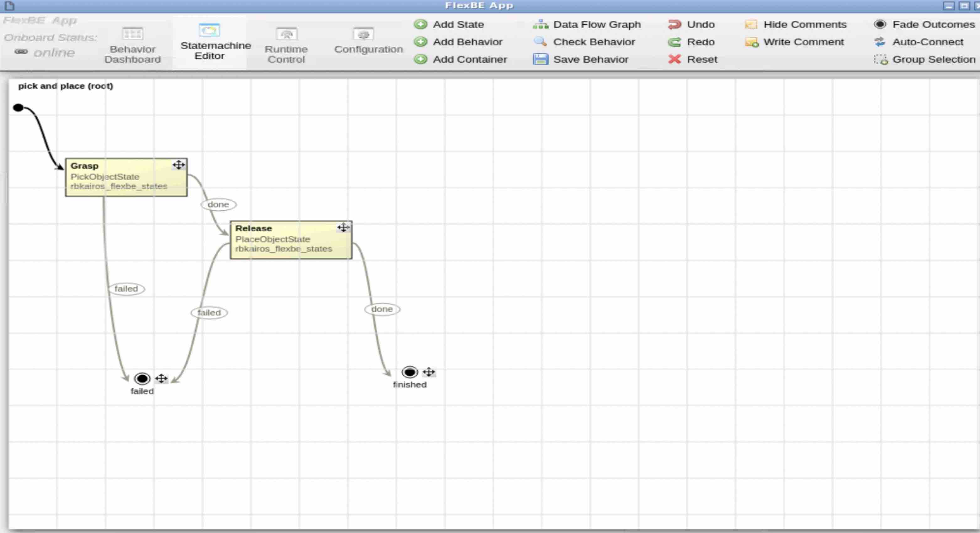
Task: Select the Release state box
Action: pos(291,240)
